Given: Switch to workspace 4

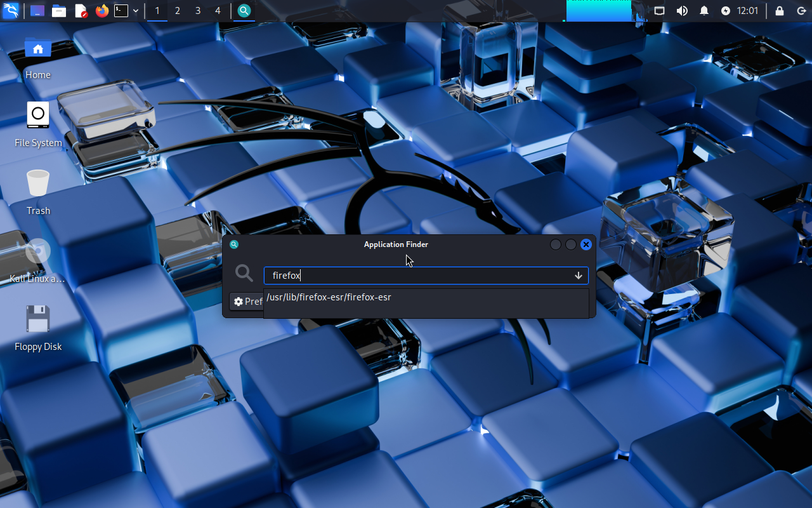Looking at the screenshot, I should (218, 11).
